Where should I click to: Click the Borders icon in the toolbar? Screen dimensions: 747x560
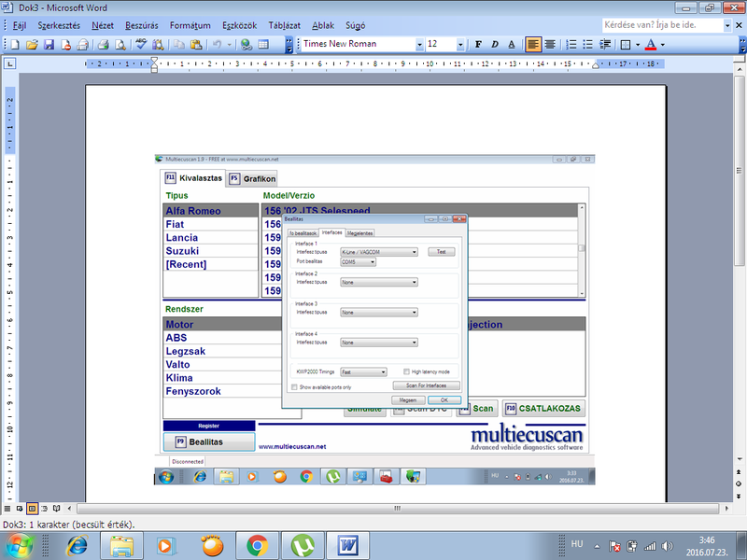click(626, 45)
